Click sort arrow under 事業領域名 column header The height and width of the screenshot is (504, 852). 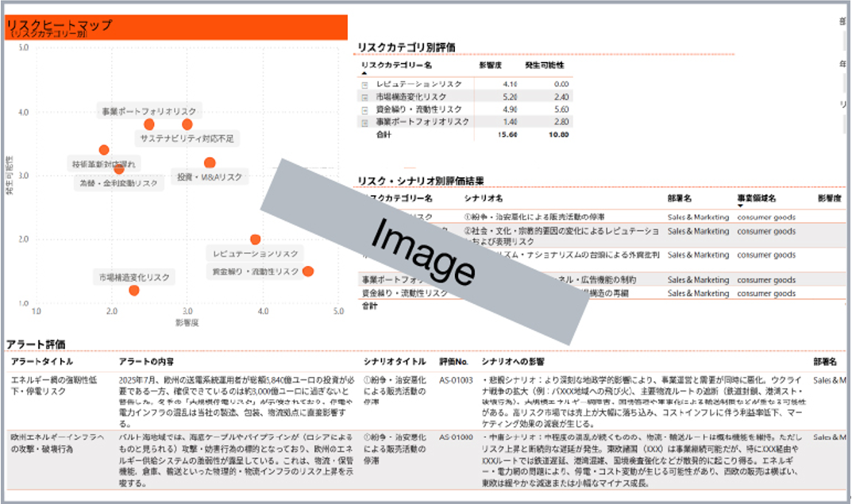coord(741,206)
